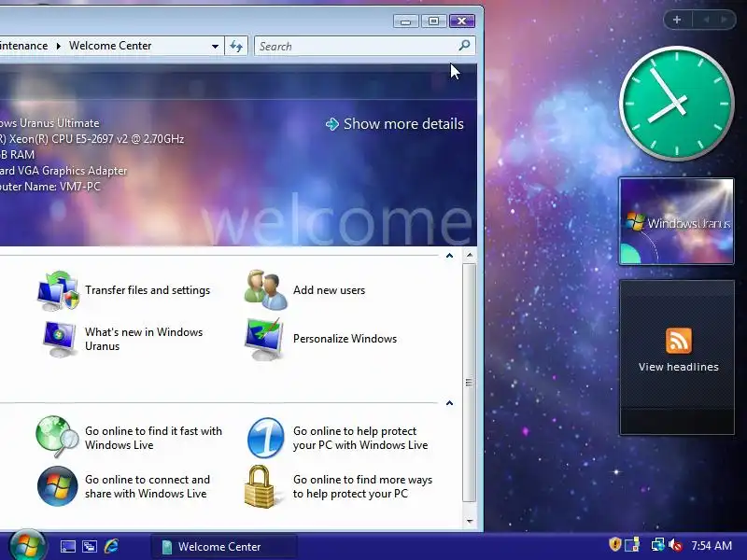Maximize the Welcome Center window
The height and width of the screenshot is (560, 747).
(433, 21)
